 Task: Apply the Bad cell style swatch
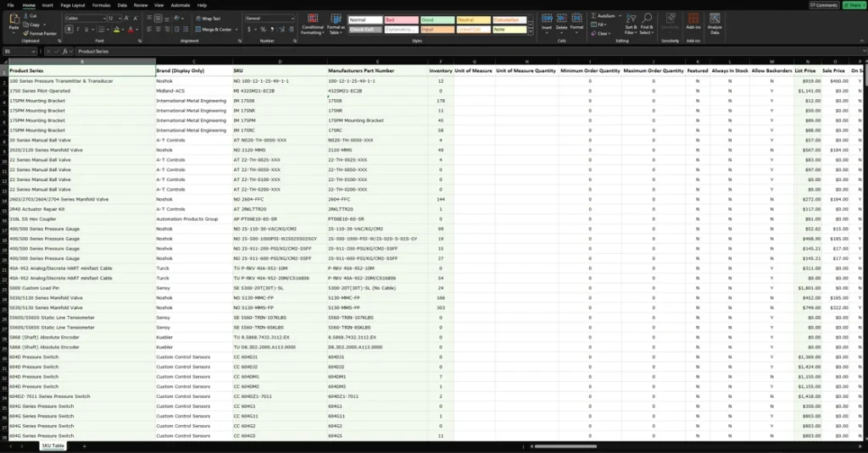pyautogui.click(x=401, y=19)
